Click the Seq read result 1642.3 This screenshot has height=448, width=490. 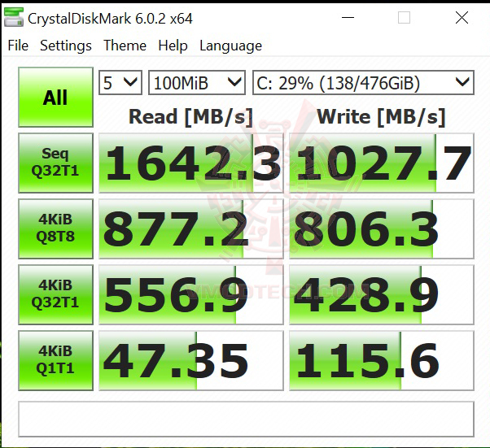(191, 163)
